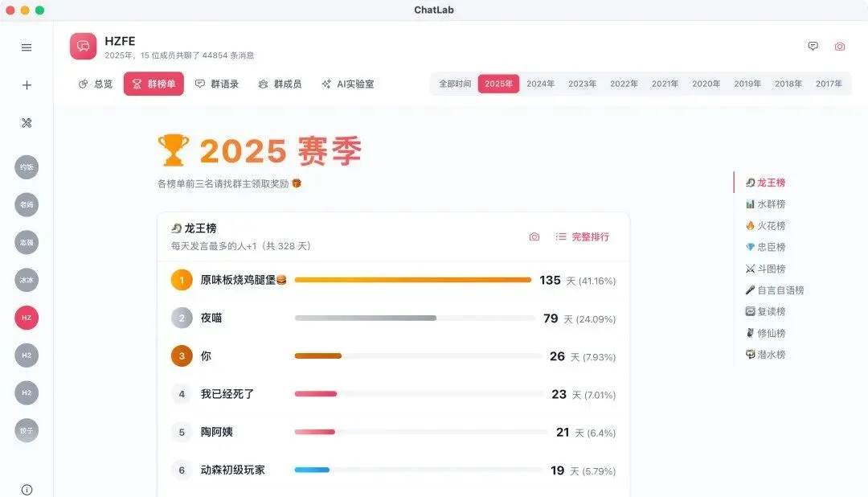Select the 2025年 year filter

click(499, 84)
